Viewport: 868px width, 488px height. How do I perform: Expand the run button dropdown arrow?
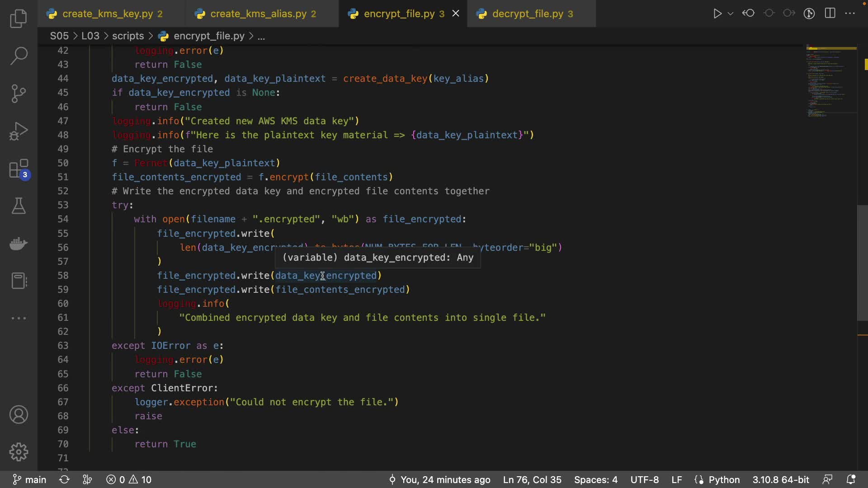pos(731,14)
